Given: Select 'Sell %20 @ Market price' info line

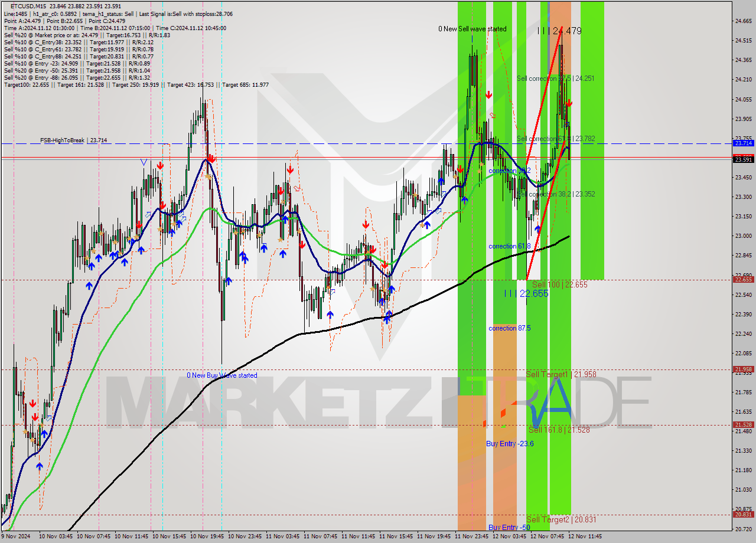Looking at the screenshot, I should 87,35.
